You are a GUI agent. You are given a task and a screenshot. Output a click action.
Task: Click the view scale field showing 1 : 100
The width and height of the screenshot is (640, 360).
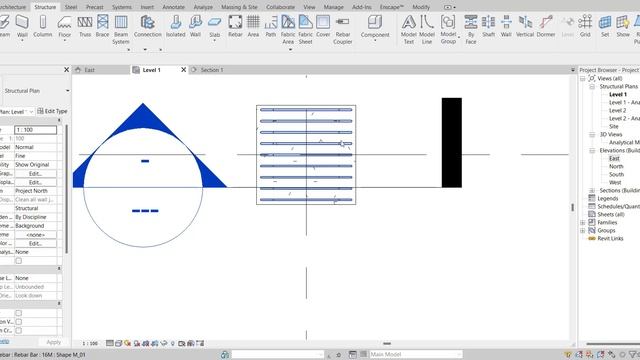pyautogui.click(x=36, y=130)
